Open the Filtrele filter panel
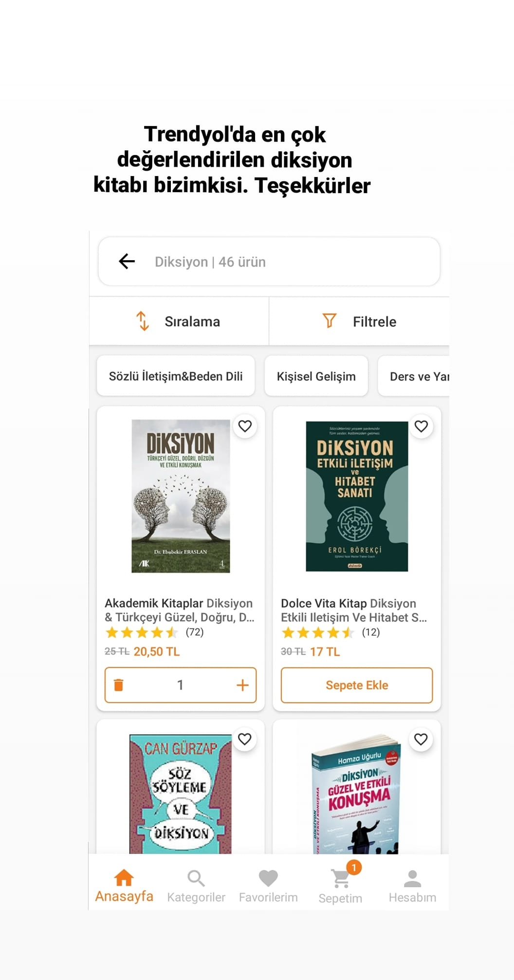 tap(359, 321)
